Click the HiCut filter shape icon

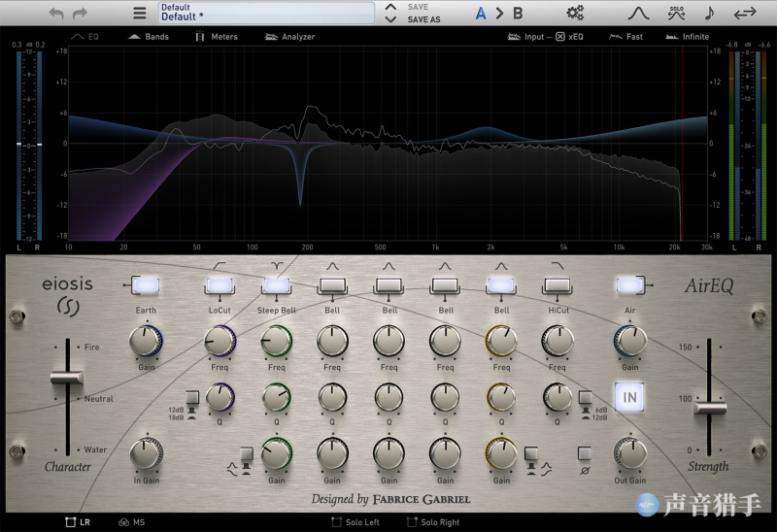[x=557, y=267]
